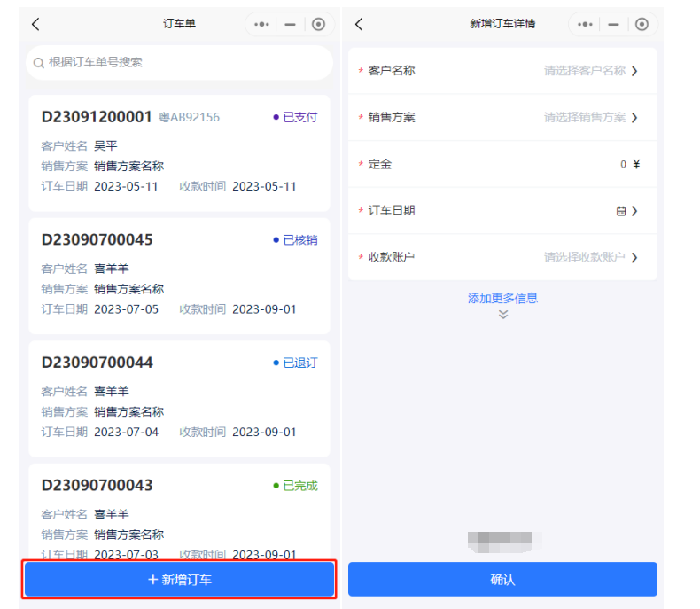Click the 确认 button
Screen dimensions: 700x609
pyautogui.click(x=502, y=580)
